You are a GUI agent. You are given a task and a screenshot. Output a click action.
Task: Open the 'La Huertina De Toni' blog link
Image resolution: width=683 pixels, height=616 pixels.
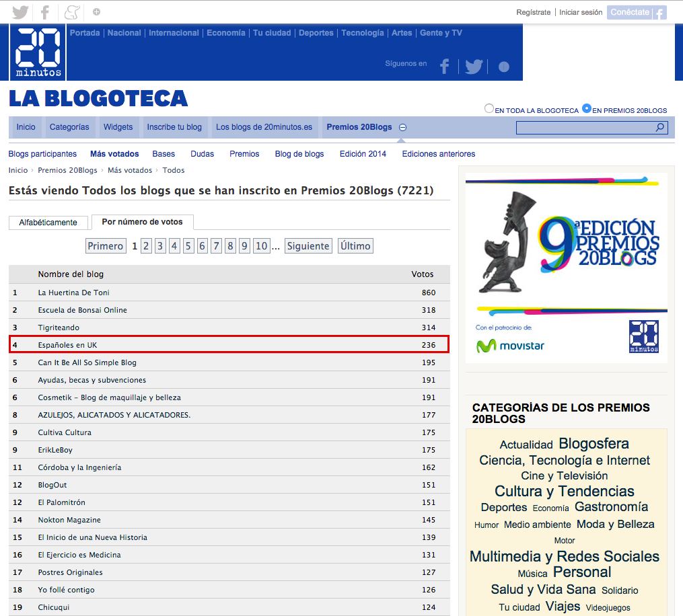73,293
